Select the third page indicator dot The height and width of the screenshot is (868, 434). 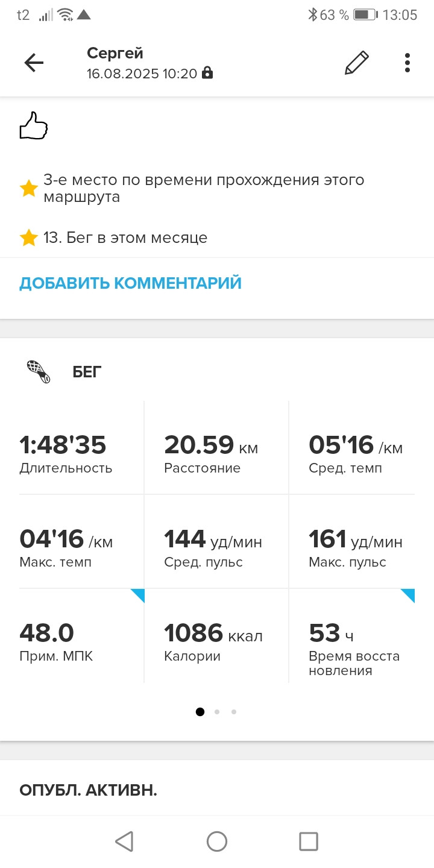pos(234,712)
